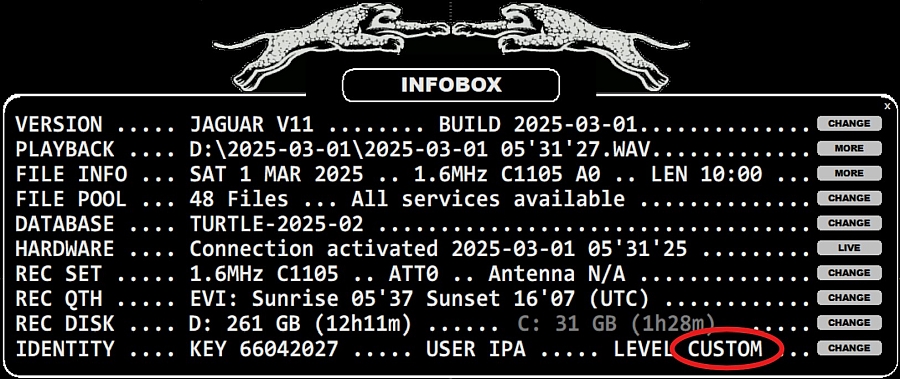Click CHANGE button on VERSION row
This screenshot has height=379, width=900.
849,123
